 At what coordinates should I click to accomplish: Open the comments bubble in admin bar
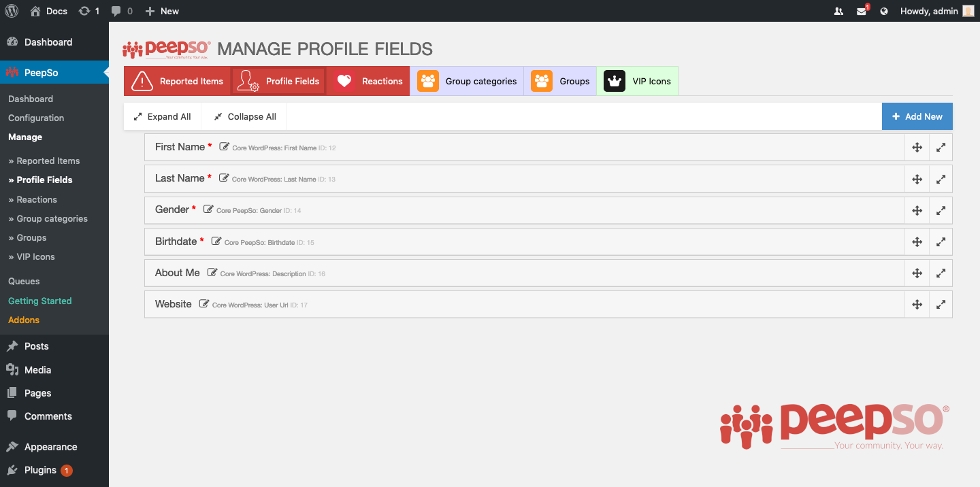point(122,11)
